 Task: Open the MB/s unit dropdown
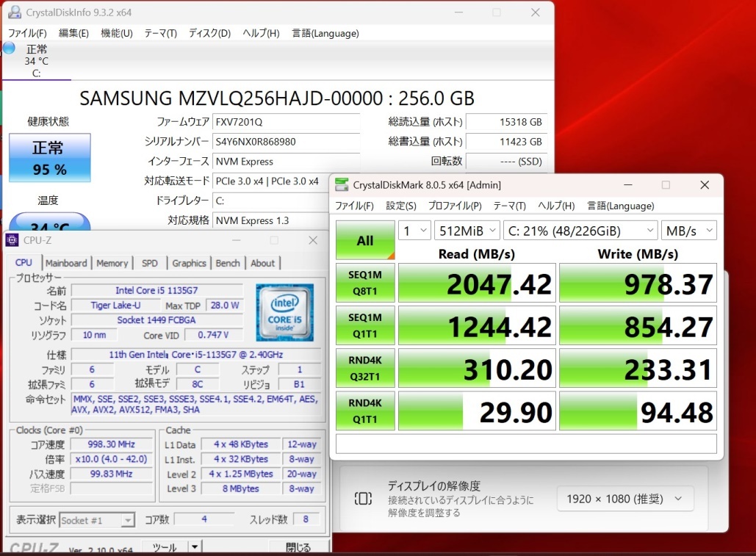pyautogui.click(x=689, y=231)
